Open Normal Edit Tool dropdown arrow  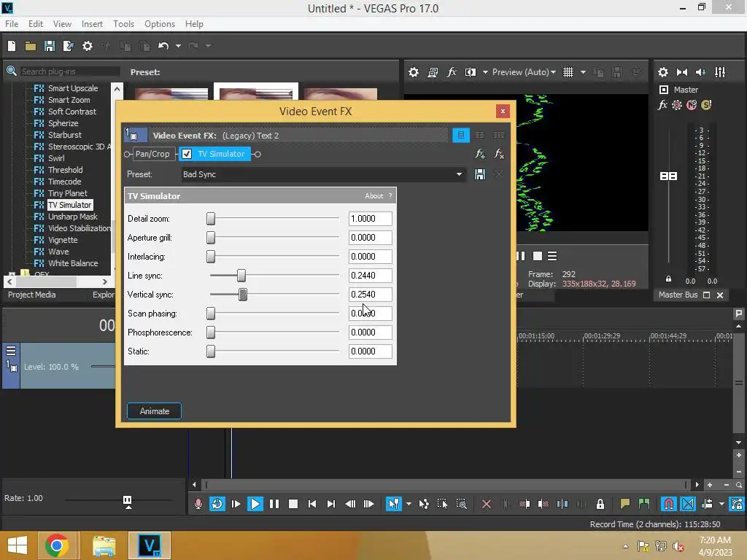pos(409,504)
